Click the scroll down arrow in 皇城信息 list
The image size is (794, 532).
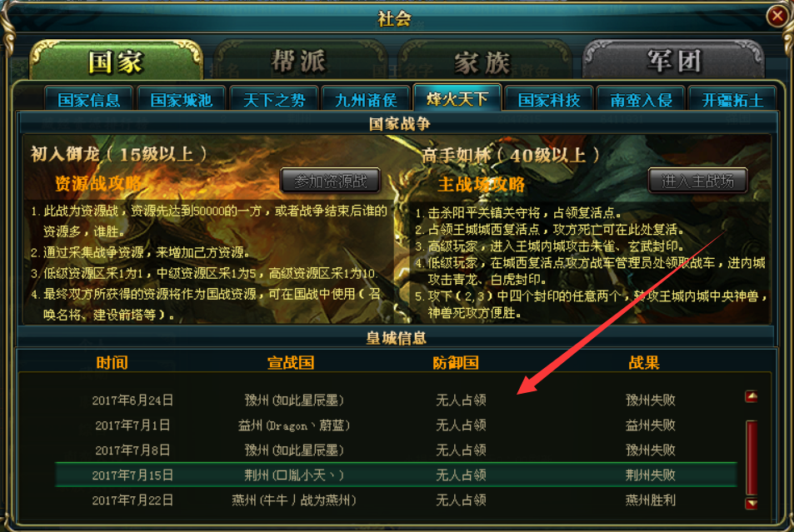coord(752,503)
